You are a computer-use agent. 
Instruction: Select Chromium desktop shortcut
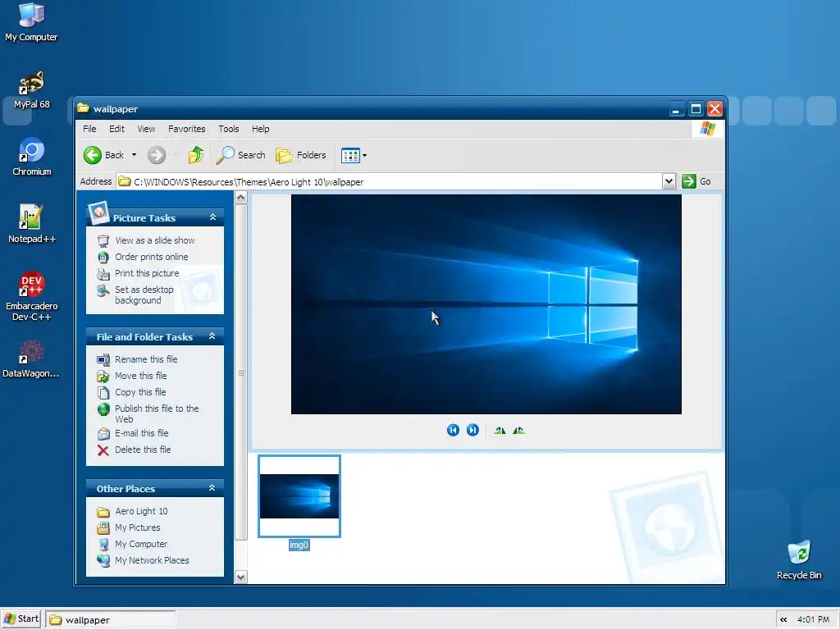tap(32, 157)
